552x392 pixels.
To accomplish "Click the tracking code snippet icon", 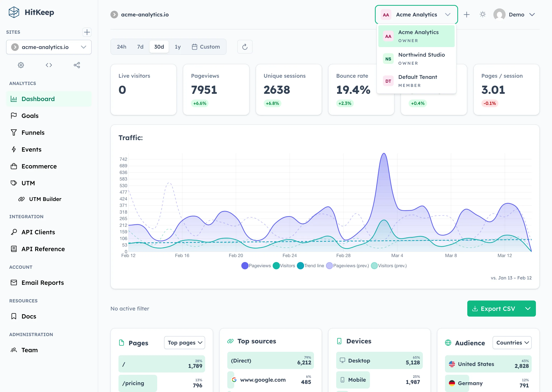I will 49,65.
